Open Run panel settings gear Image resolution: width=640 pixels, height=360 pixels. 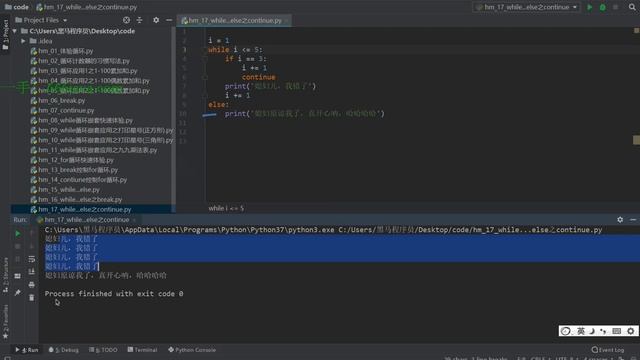click(620, 220)
